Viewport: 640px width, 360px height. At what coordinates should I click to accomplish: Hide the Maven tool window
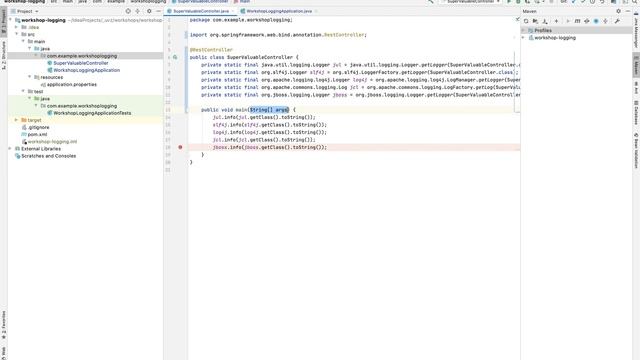click(628, 11)
